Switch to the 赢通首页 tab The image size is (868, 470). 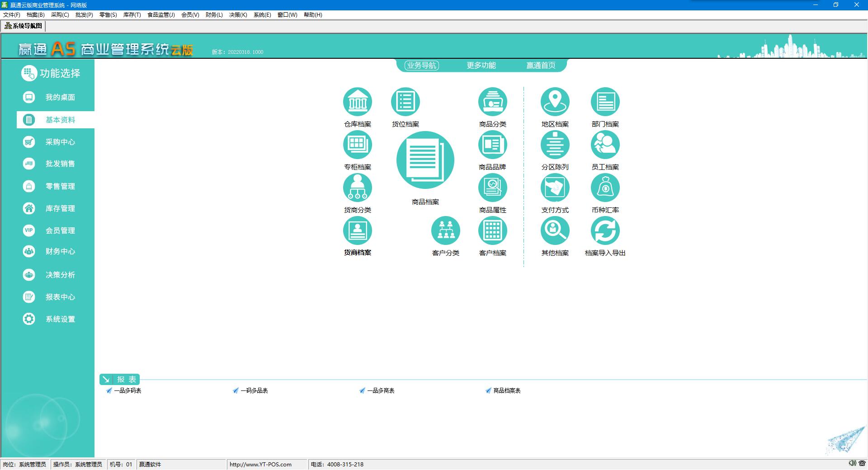point(541,66)
